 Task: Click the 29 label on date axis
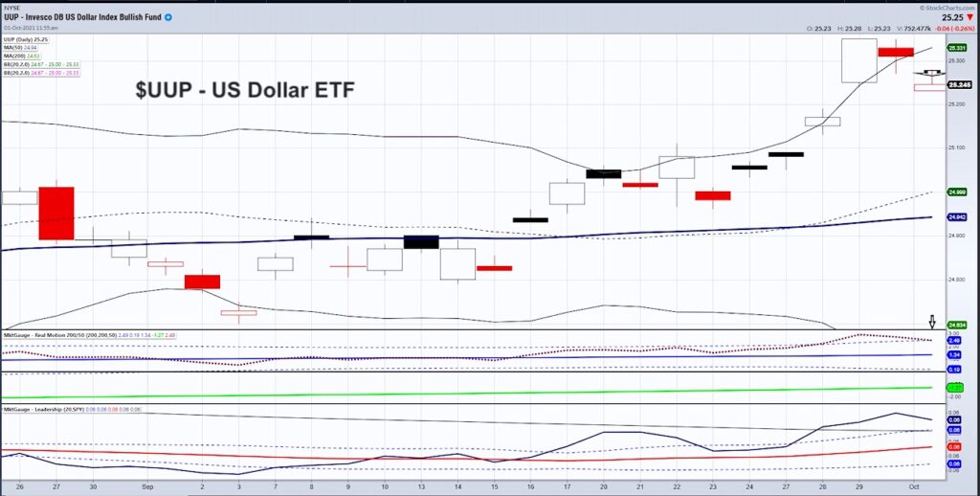point(858,486)
